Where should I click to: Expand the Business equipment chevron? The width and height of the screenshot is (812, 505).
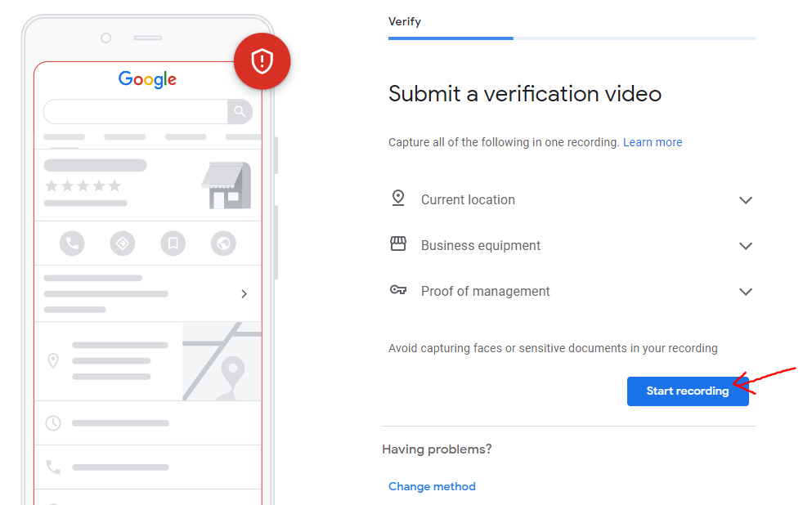point(745,246)
